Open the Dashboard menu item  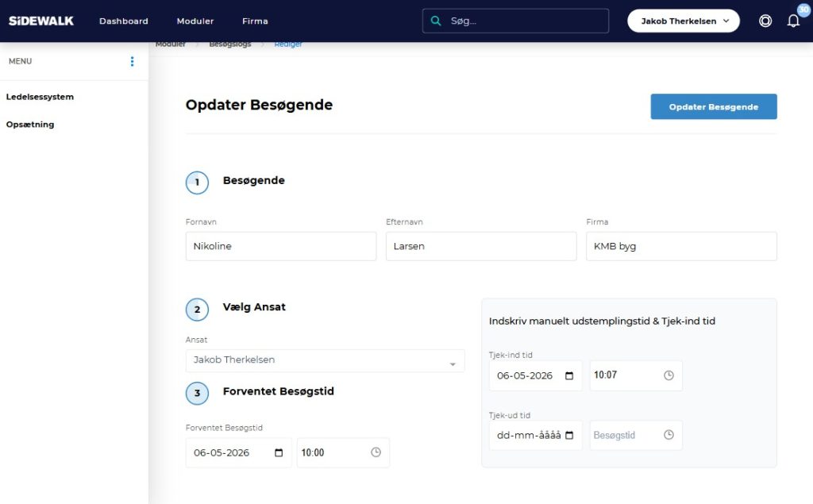click(x=123, y=21)
